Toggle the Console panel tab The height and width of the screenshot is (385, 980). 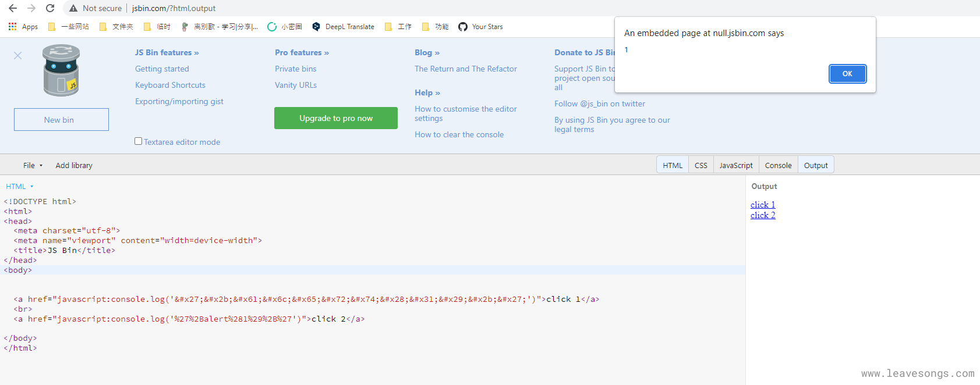tap(778, 165)
